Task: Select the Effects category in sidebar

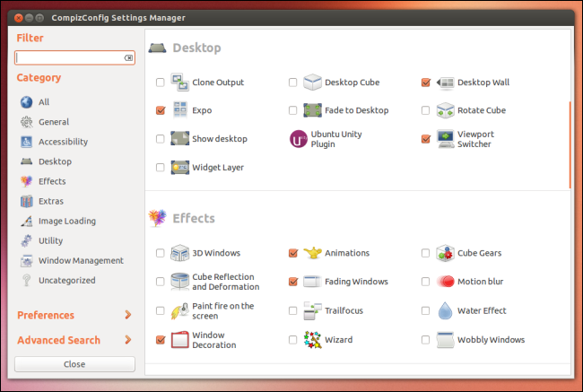Action: click(52, 181)
